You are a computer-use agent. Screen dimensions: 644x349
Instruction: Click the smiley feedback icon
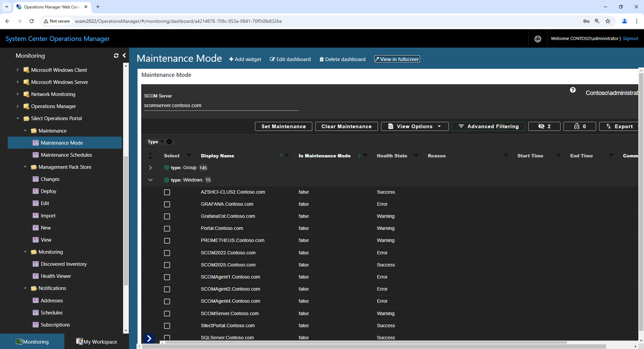538,39
